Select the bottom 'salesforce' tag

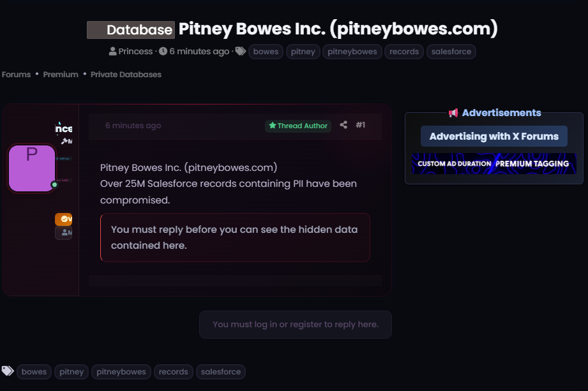221,372
